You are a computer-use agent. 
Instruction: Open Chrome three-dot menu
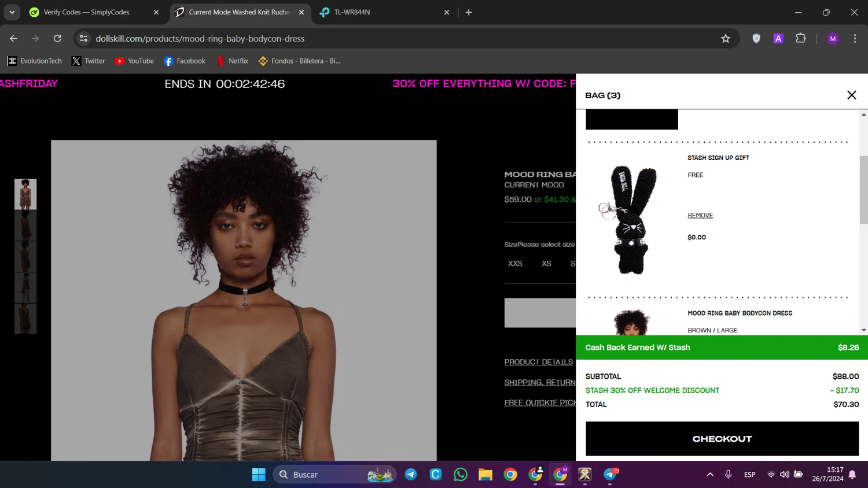[855, 39]
